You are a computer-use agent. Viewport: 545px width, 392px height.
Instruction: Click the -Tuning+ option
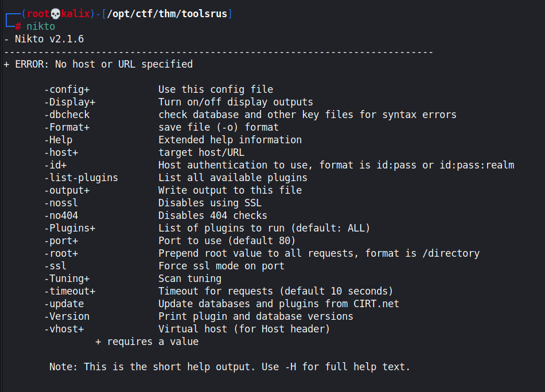67,279
